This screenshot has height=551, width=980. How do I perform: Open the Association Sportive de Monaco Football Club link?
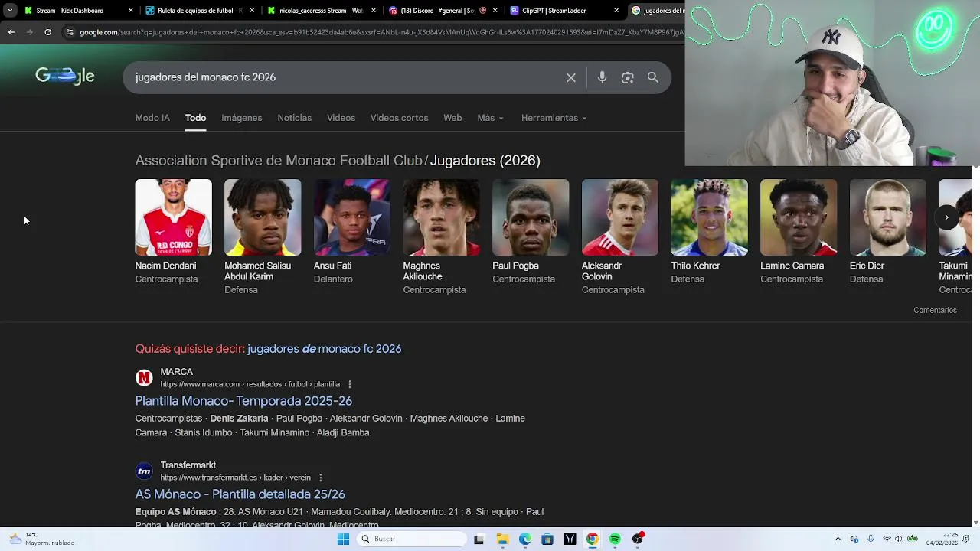279,161
